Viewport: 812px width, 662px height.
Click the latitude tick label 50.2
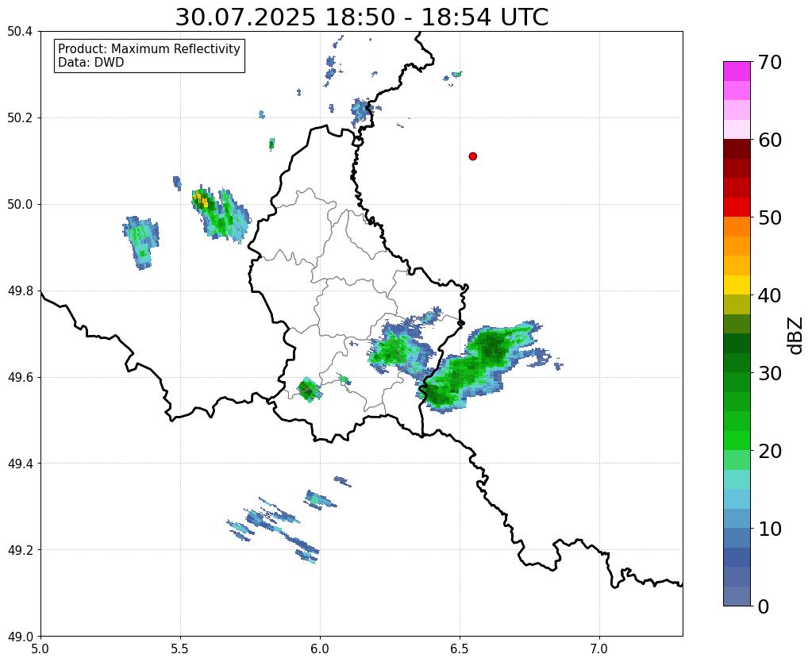pyautogui.click(x=20, y=118)
